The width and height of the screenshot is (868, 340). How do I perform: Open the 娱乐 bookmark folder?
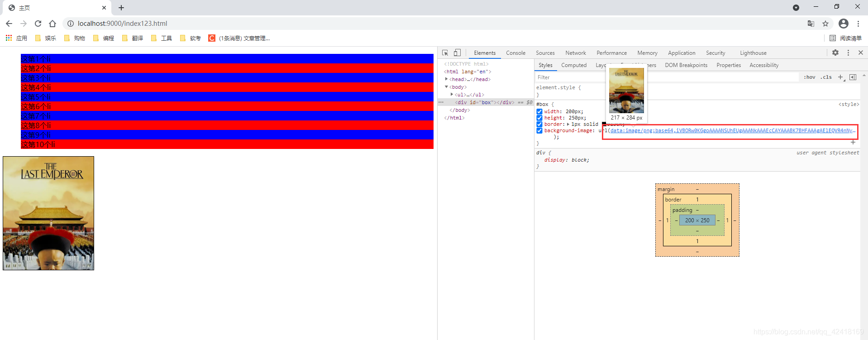(45, 38)
